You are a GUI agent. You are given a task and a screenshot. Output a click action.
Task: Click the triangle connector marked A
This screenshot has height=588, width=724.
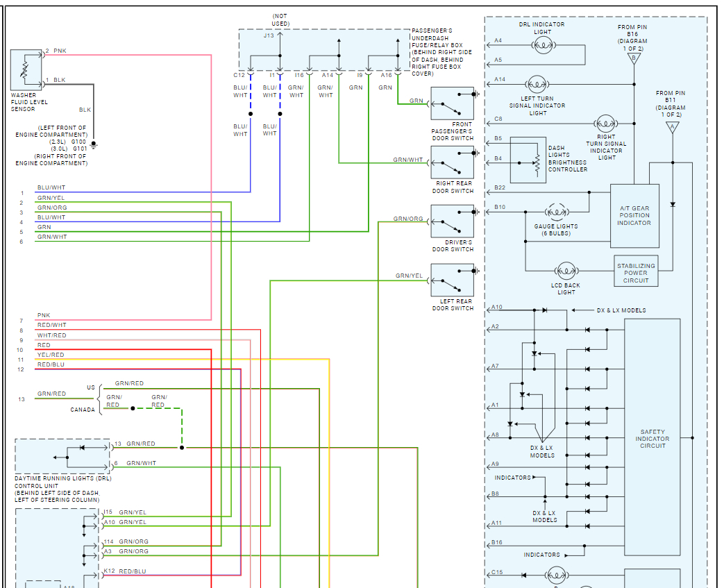(x=673, y=127)
